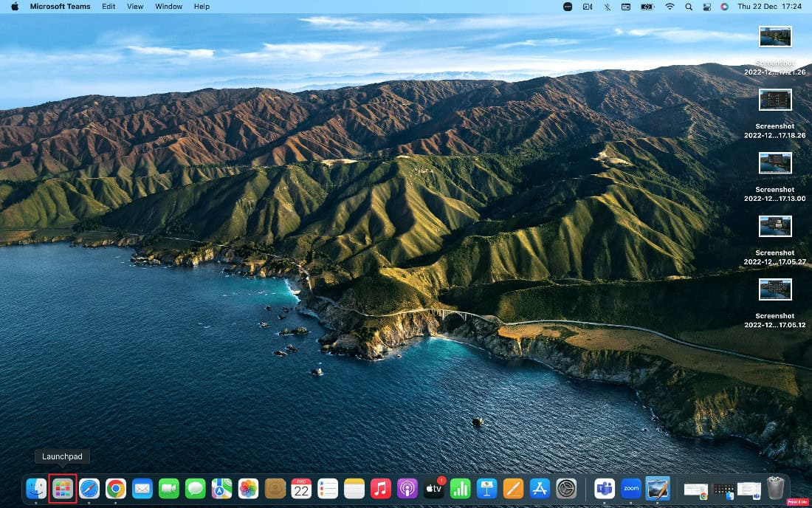Image resolution: width=812 pixels, height=508 pixels.
Task: Open Reminders from the Dock
Action: coord(328,488)
